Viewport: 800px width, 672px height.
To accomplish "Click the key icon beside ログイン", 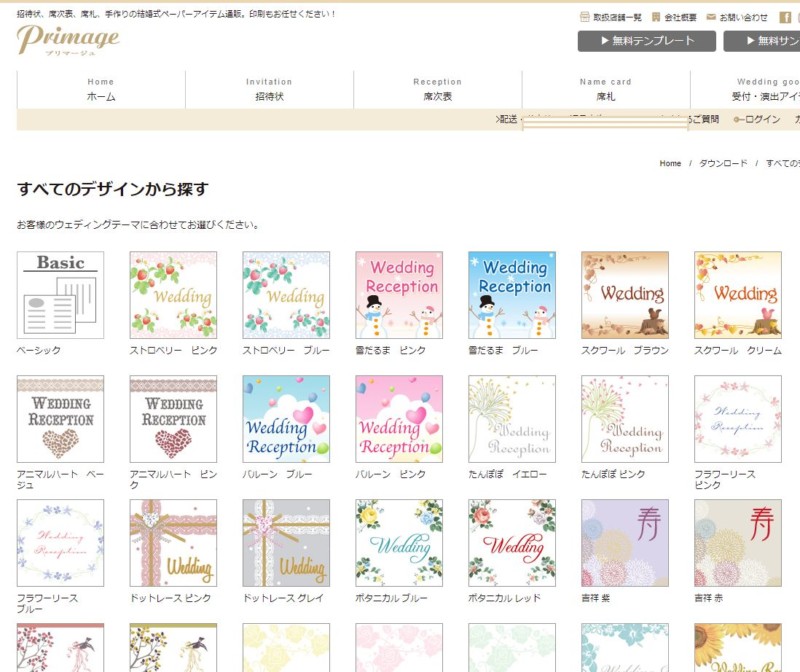I will click(739, 118).
